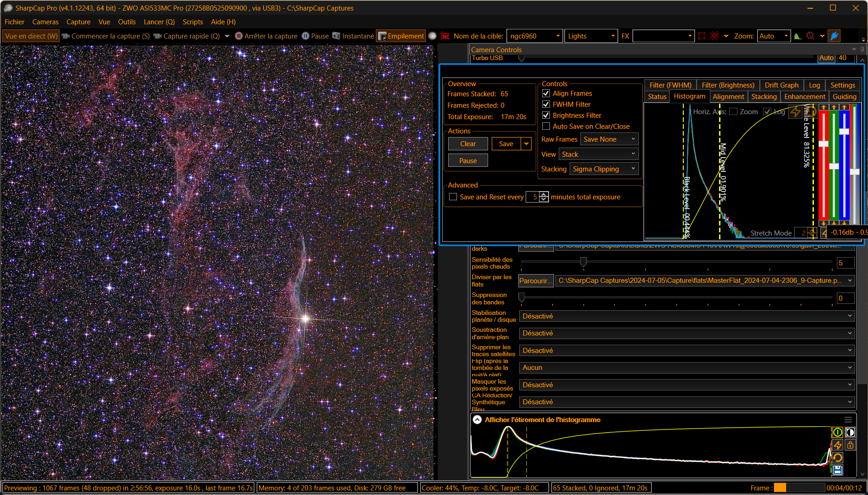The height and width of the screenshot is (495, 868).
Task: Click the planet stabilisation icon in the toolbar
Action: (432, 36)
